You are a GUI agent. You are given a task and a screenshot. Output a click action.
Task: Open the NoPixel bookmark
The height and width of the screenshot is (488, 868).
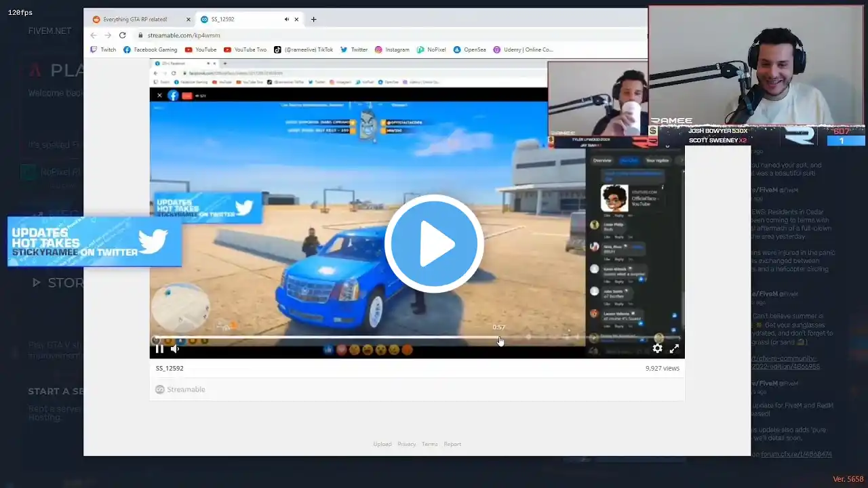tap(431, 49)
